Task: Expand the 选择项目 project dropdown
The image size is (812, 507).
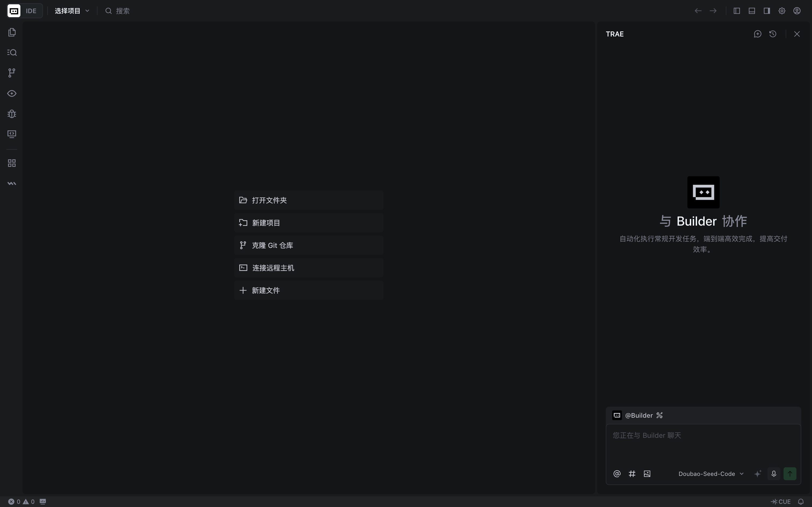Action: pos(72,11)
